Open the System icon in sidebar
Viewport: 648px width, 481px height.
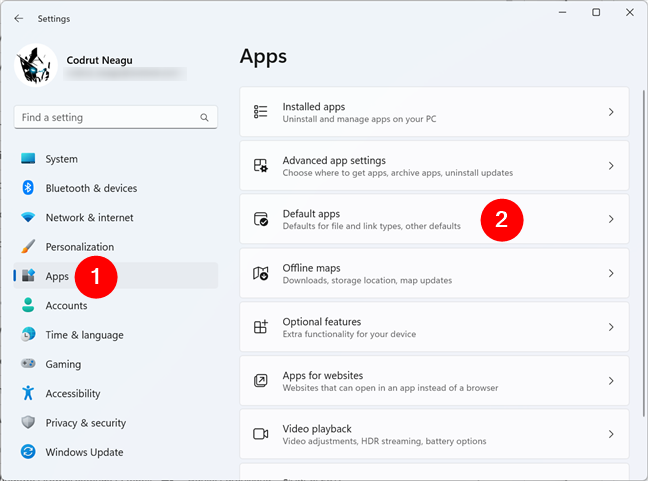click(28, 159)
